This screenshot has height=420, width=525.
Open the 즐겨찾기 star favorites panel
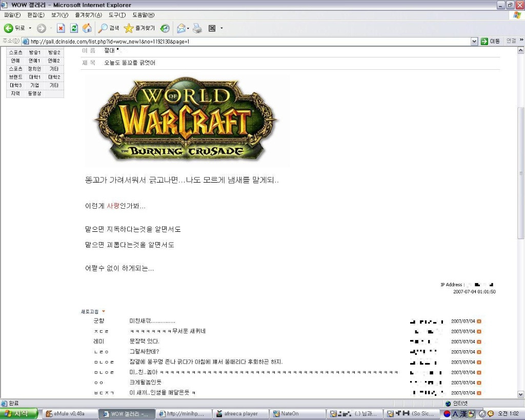[139, 29]
